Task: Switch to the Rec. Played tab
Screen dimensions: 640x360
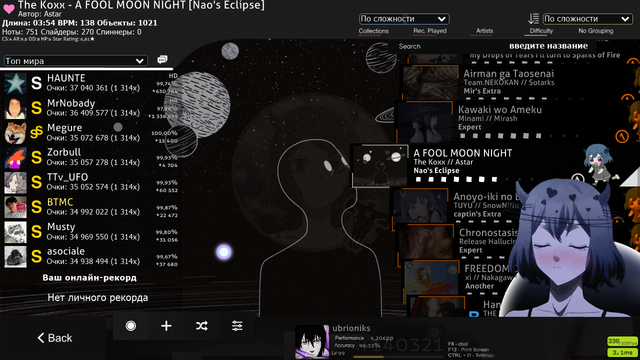Action: tap(430, 31)
